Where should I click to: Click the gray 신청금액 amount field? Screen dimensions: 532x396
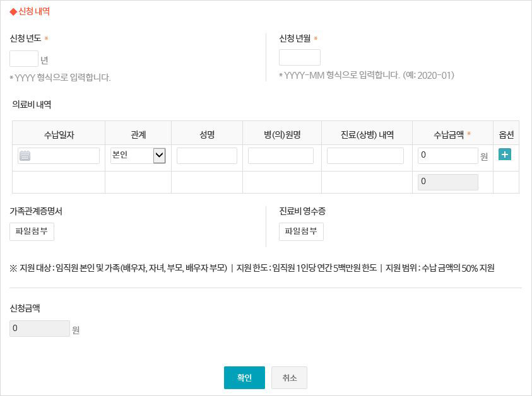40,329
